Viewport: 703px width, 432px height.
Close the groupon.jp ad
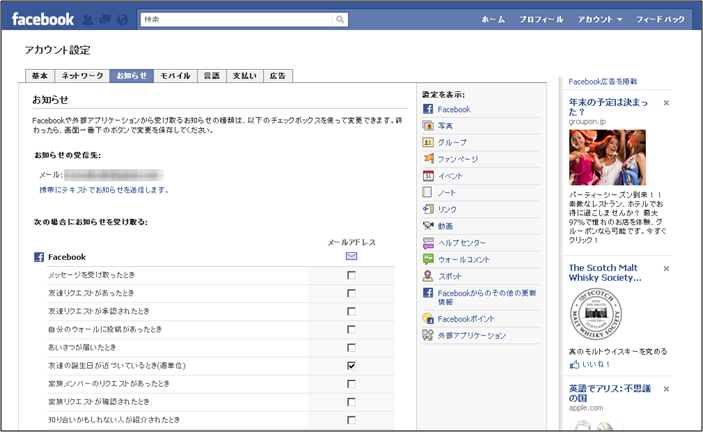point(666,103)
